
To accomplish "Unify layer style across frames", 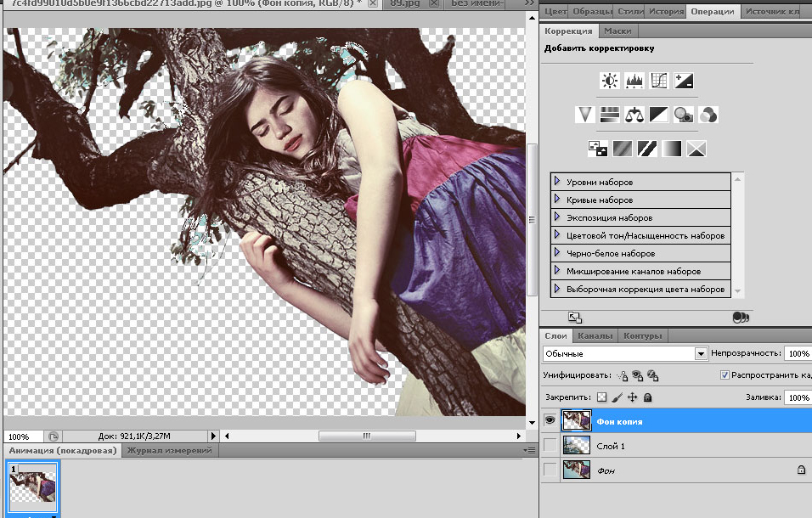I will tap(653, 375).
